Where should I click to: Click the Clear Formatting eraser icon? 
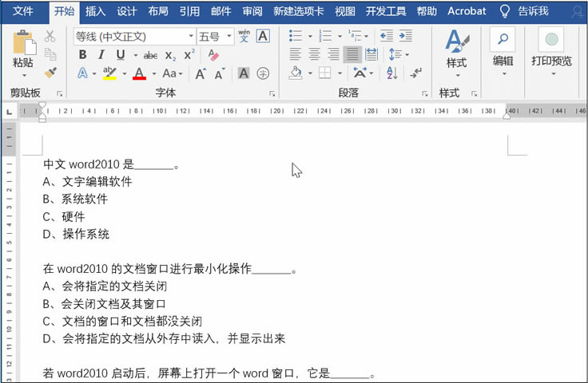coord(213,55)
